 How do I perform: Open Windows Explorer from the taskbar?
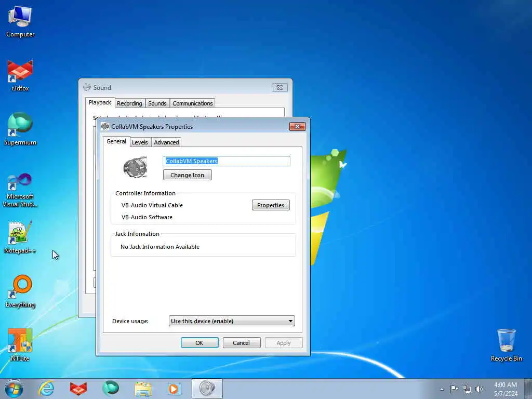click(143, 389)
